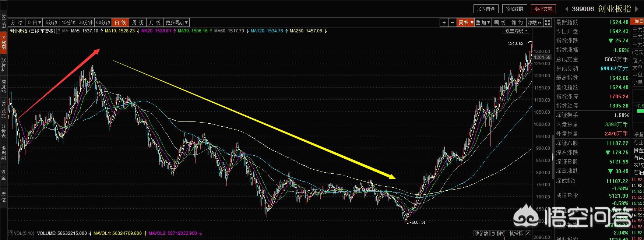Click the 委托交易 button

point(543,9)
